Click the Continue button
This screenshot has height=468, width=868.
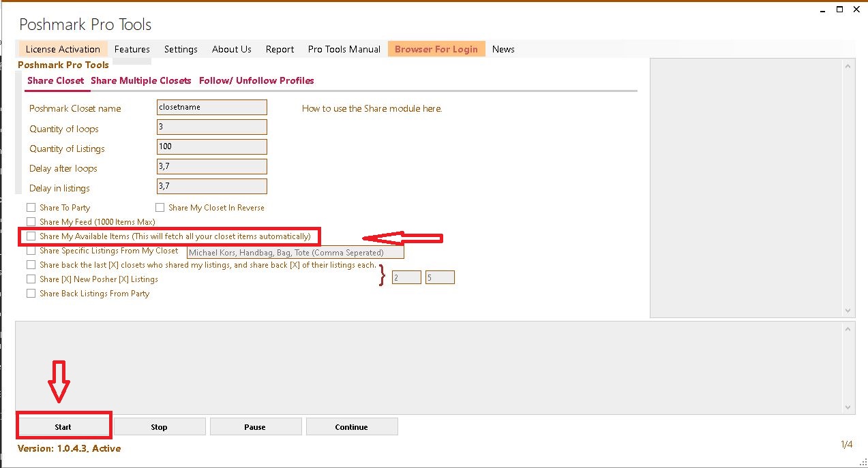coord(351,427)
